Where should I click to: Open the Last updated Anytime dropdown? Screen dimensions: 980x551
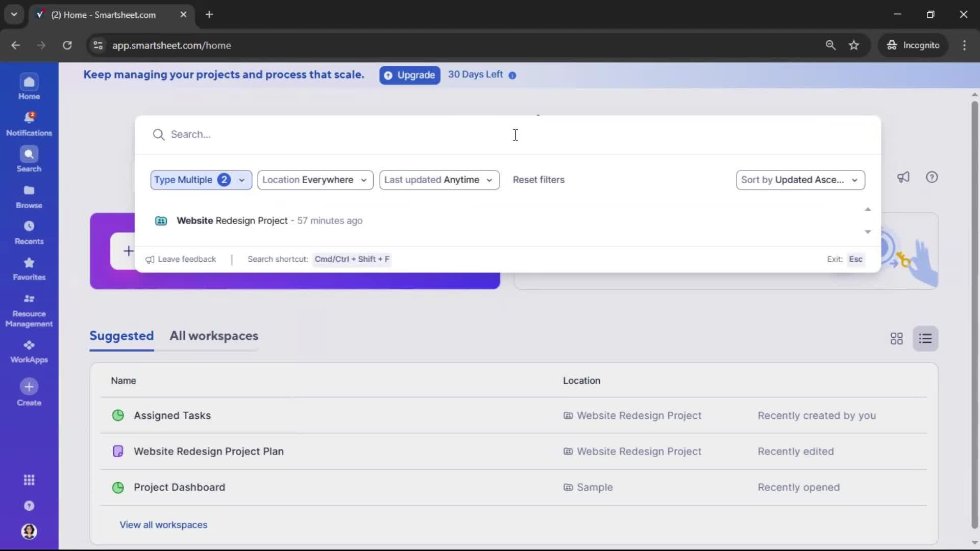(x=439, y=180)
